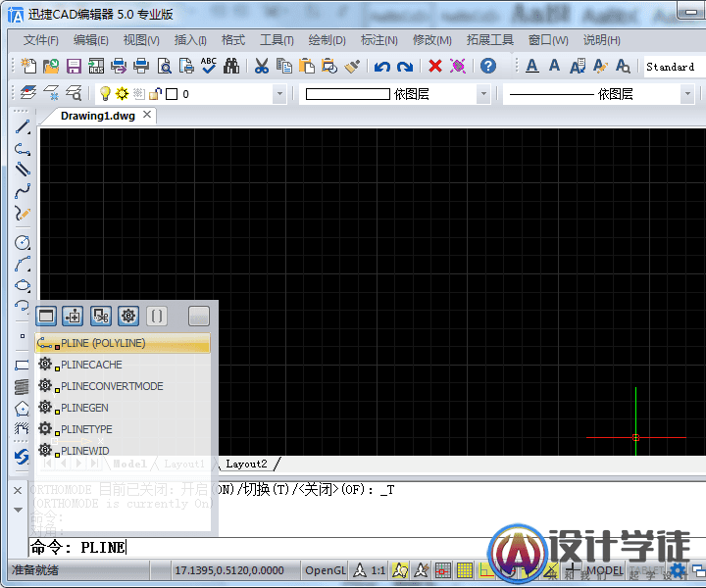Expand the command history arrow left of the command window
The image size is (706, 588).
18,510
